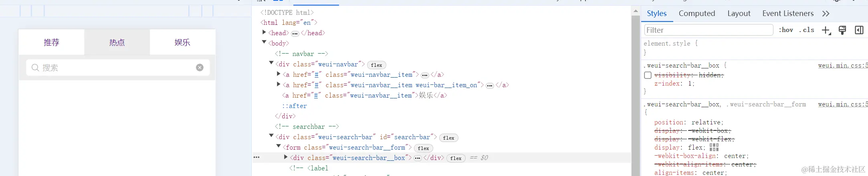868x176 pixels.
Task: Click ellipsis badge in weui-search-bar__box div
Action: pyautogui.click(x=418, y=158)
